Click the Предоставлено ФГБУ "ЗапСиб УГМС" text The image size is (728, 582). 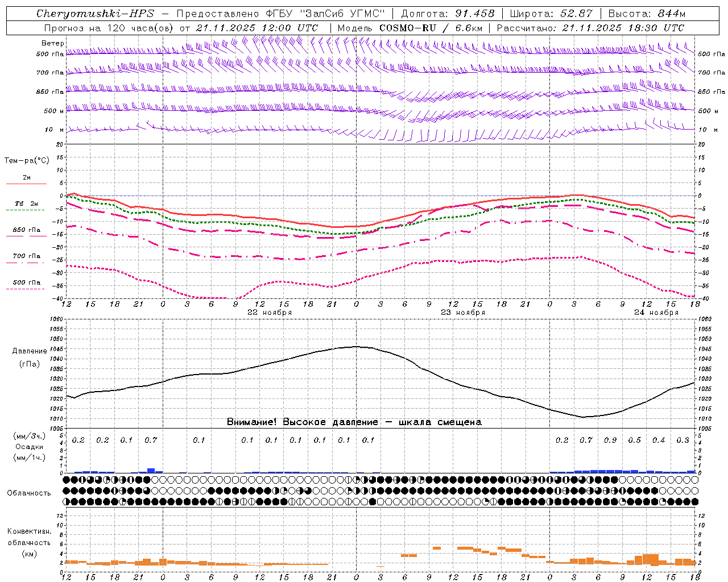coord(280,14)
